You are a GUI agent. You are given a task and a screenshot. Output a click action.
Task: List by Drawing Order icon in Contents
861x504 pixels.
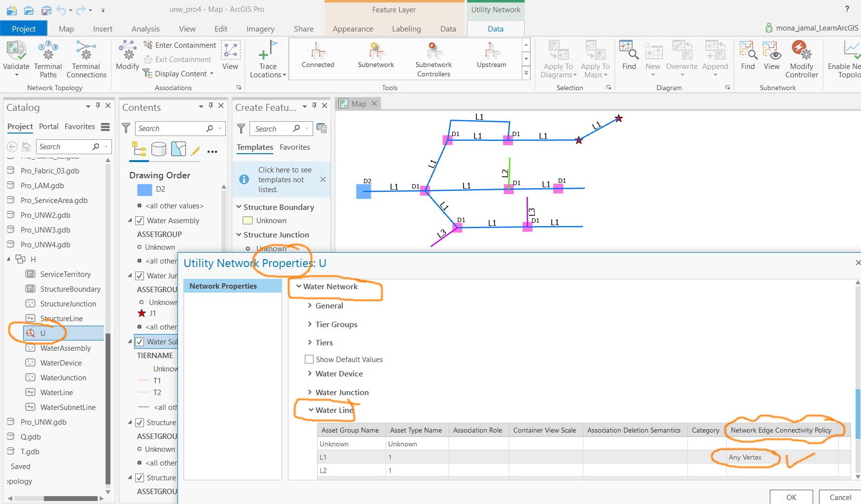(x=139, y=149)
